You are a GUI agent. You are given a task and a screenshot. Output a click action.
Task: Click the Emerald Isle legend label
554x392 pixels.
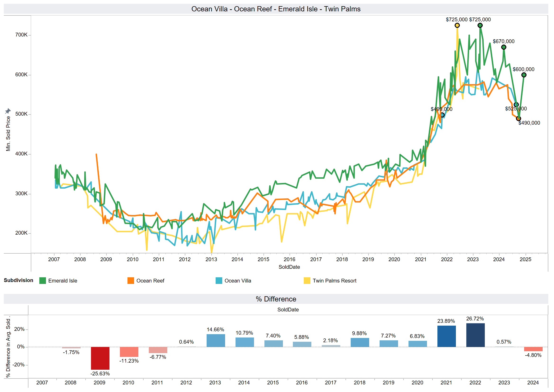(x=63, y=281)
